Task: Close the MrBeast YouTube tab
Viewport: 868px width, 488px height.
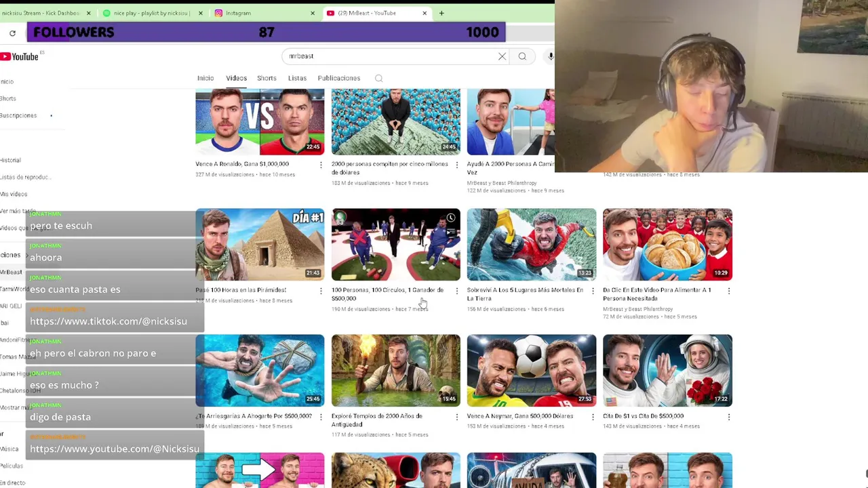Action: pos(425,13)
